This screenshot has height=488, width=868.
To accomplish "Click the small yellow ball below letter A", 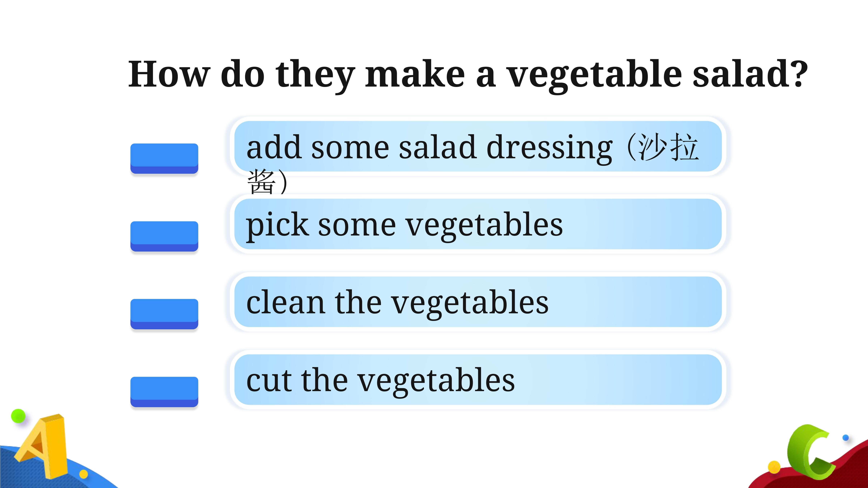I will 84,474.
